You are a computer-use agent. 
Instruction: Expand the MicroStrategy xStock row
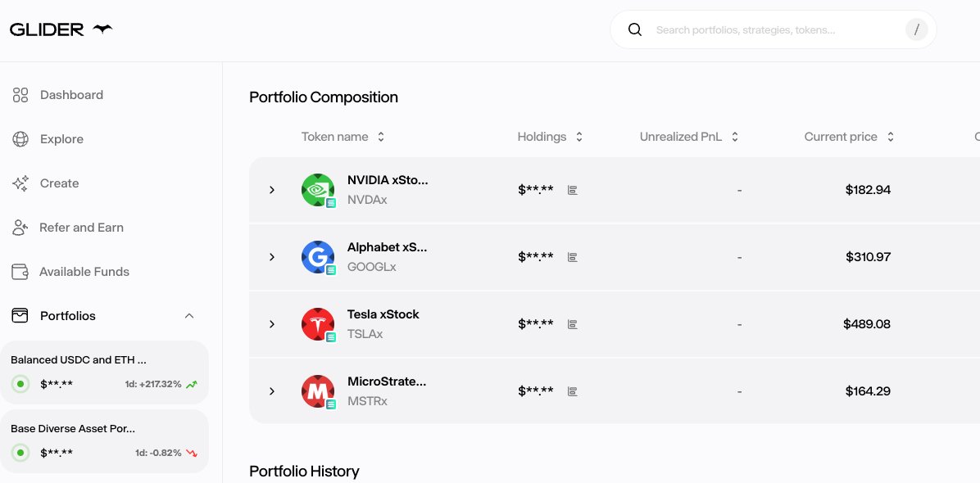click(272, 391)
